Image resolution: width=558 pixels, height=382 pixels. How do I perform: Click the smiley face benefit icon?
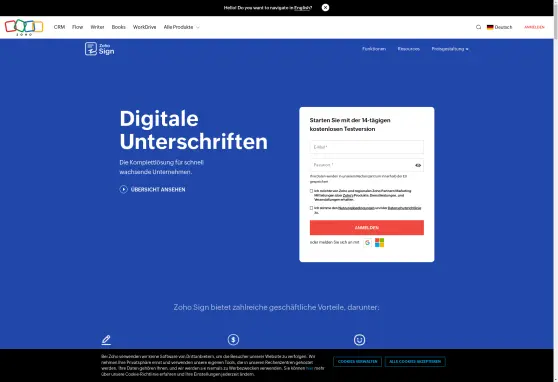[x=359, y=340]
